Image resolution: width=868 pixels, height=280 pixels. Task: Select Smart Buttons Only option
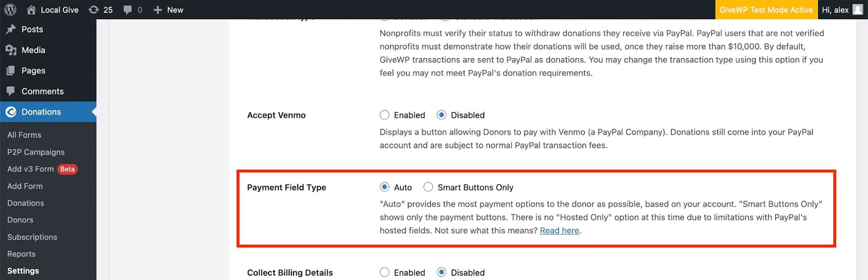(x=428, y=187)
